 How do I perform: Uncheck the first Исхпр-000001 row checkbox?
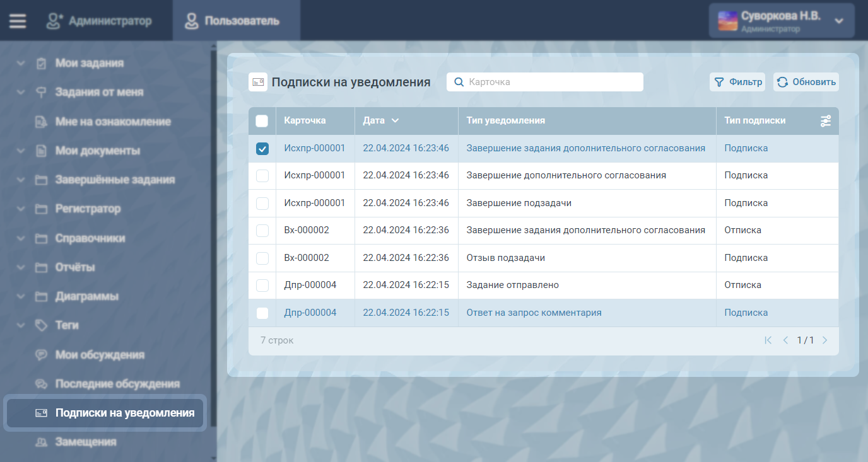click(x=262, y=149)
